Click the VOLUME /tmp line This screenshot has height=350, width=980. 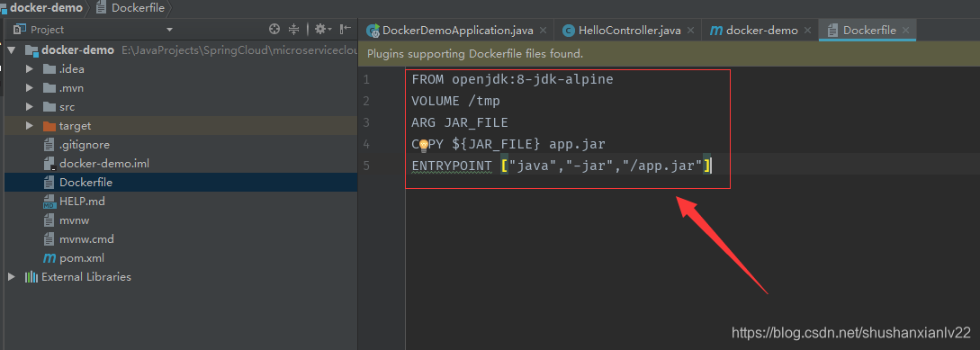[x=455, y=102]
